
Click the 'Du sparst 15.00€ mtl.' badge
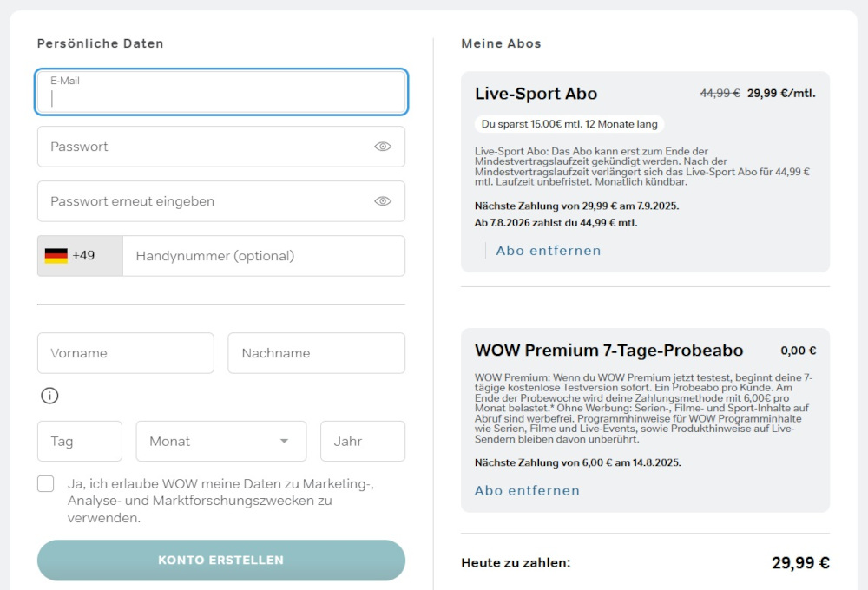coord(569,124)
